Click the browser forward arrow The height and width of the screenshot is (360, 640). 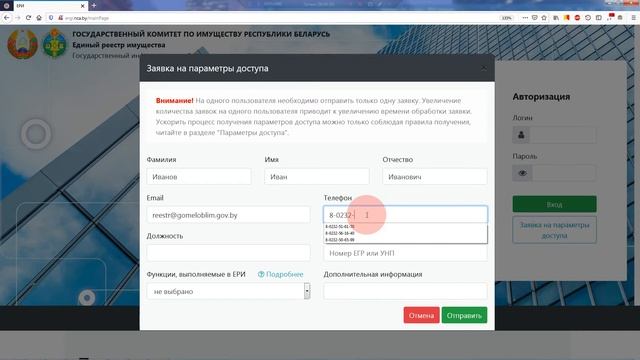click(x=18, y=18)
